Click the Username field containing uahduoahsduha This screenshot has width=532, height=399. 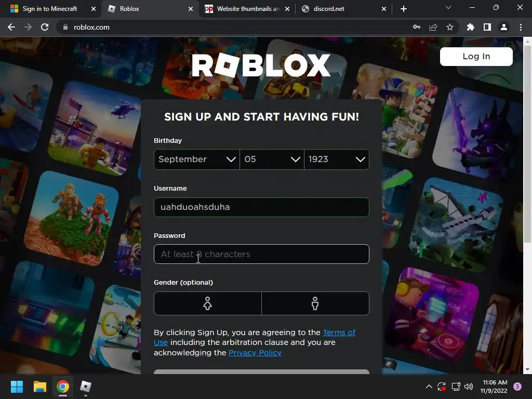click(x=261, y=207)
